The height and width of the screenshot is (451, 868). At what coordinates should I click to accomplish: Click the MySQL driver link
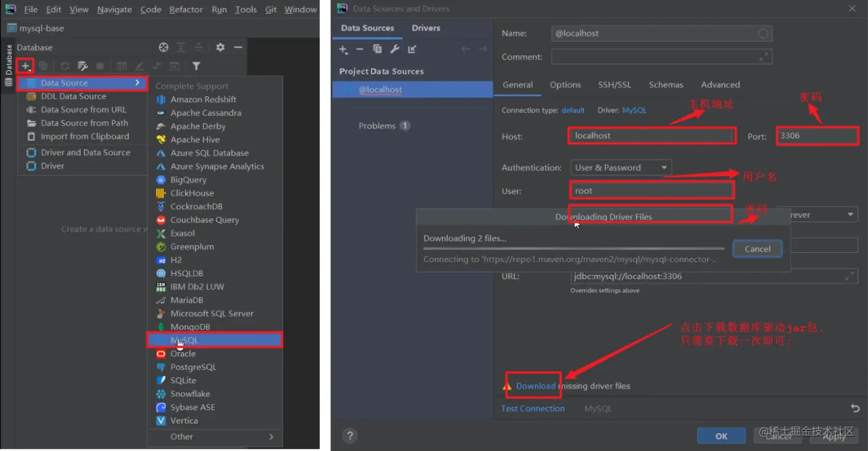point(634,111)
